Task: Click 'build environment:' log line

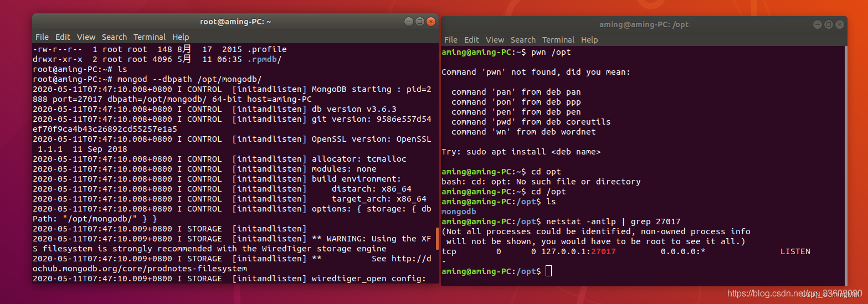Action: pyautogui.click(x=356, y=179)
